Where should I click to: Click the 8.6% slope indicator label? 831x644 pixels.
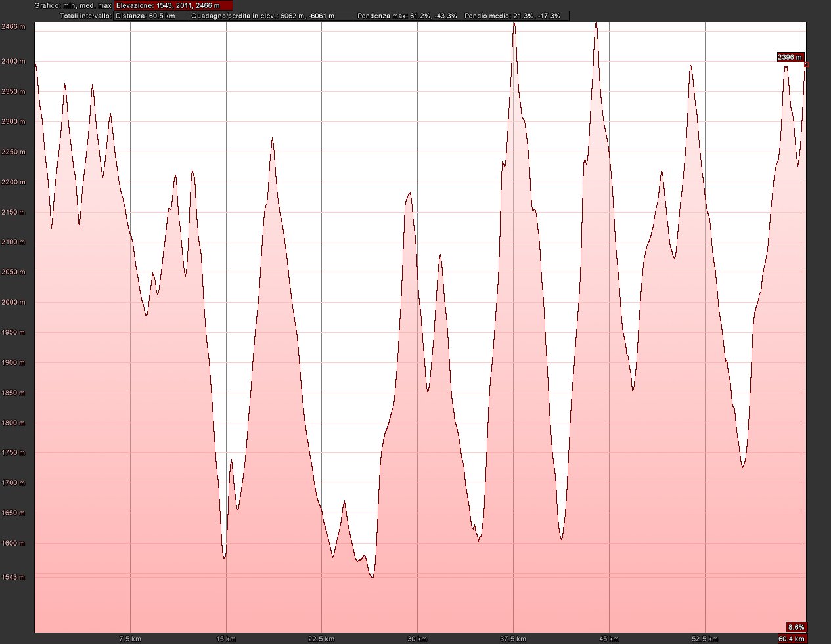(796, 627)
